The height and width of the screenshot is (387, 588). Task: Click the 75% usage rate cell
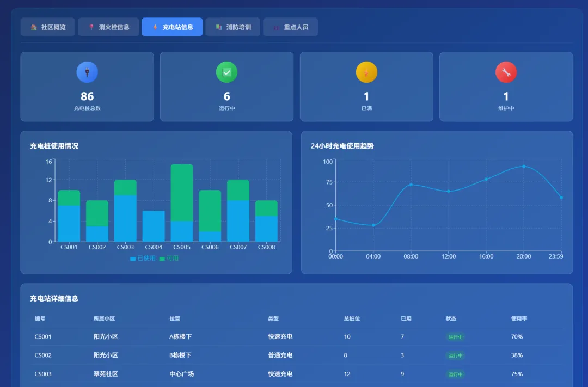(x=517, y=374)
